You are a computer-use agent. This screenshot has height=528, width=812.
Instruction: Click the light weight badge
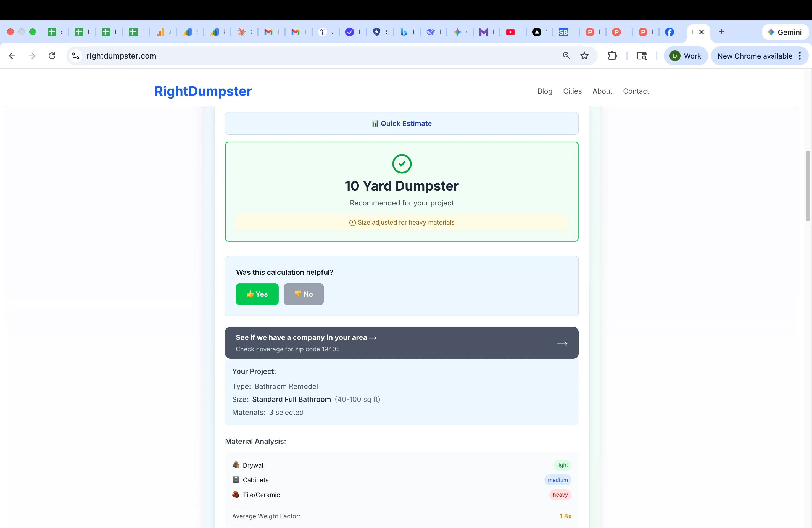tap(562, 465)
